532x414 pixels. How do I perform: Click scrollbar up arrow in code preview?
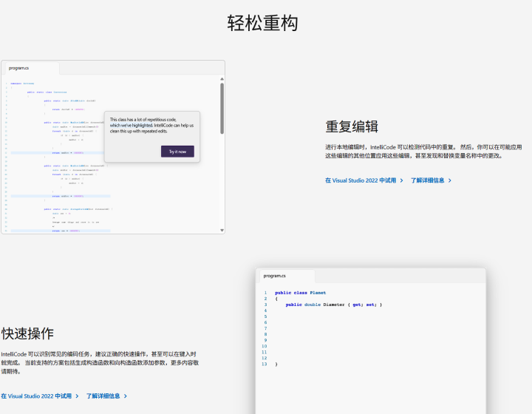(x=222, y=78)
